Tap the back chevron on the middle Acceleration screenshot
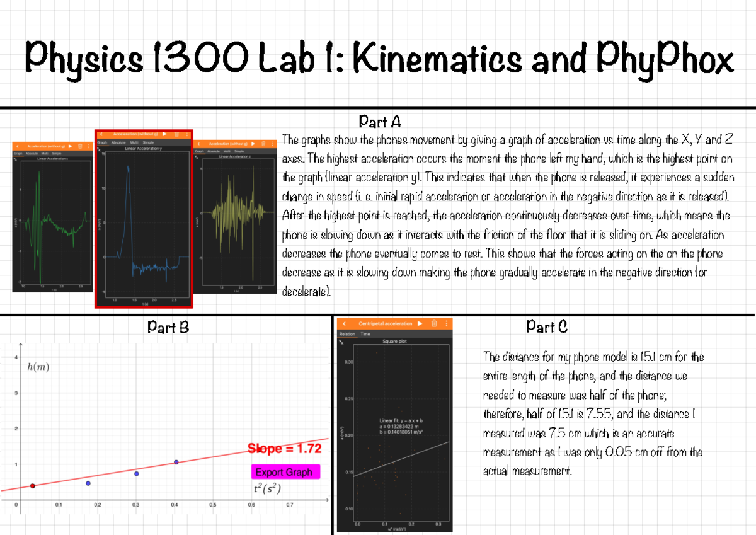The image size is (756, 535). [x=101, y=134]
